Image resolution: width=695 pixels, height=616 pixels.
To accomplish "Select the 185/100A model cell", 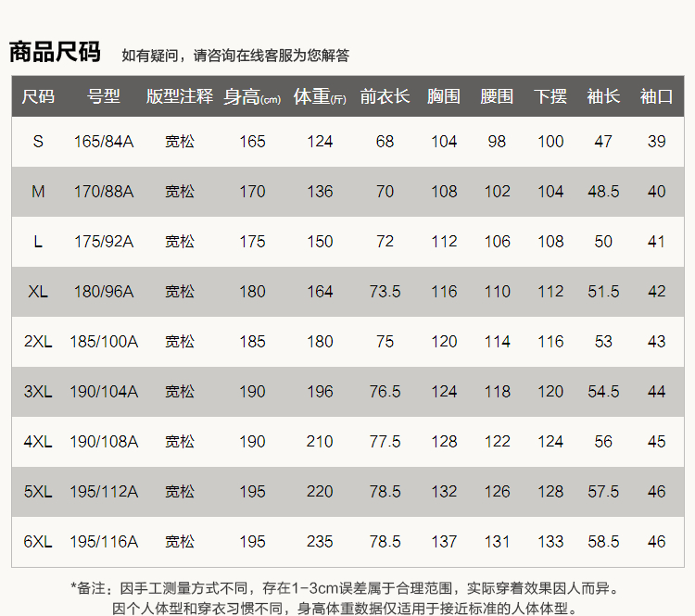I will point(104,342).
